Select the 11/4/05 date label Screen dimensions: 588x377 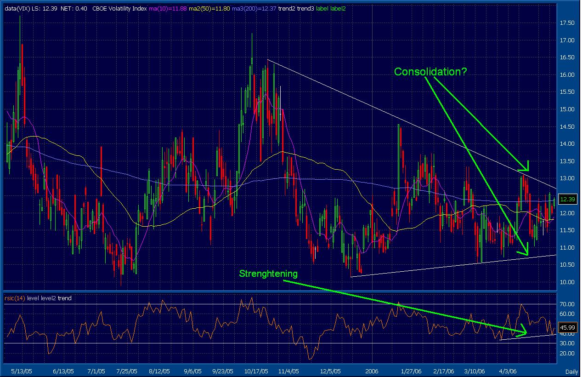[289, 371]
